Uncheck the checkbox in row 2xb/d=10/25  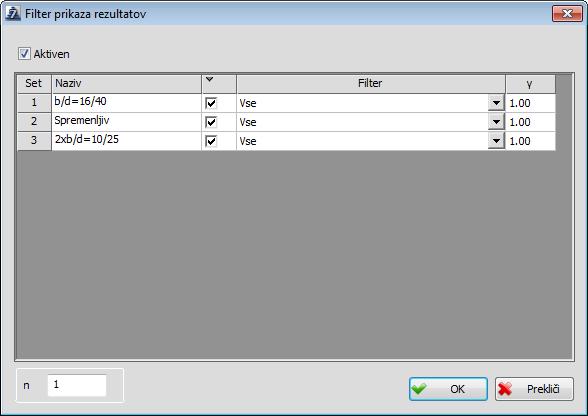point(211,141)
